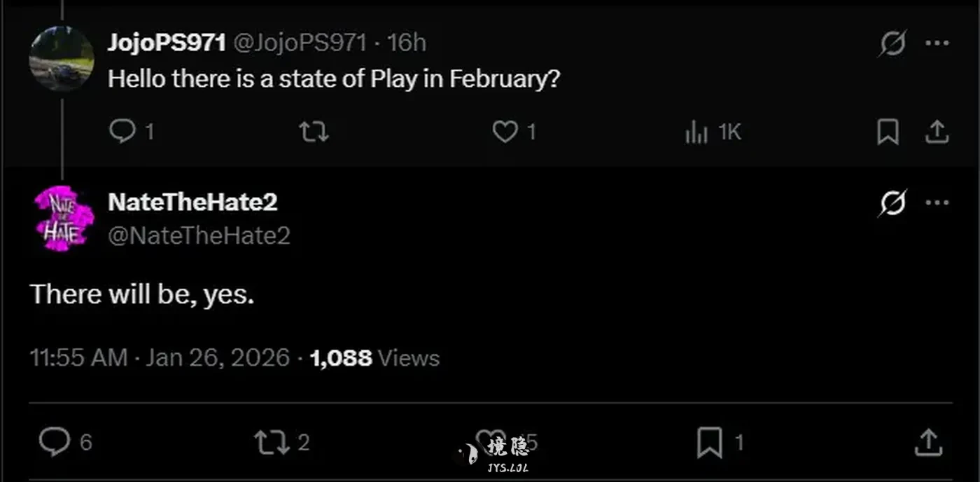This screenshot has height=482, width=980.
Task: Bookmark JojoPS971's tweet
Action: tap(888, 132)
